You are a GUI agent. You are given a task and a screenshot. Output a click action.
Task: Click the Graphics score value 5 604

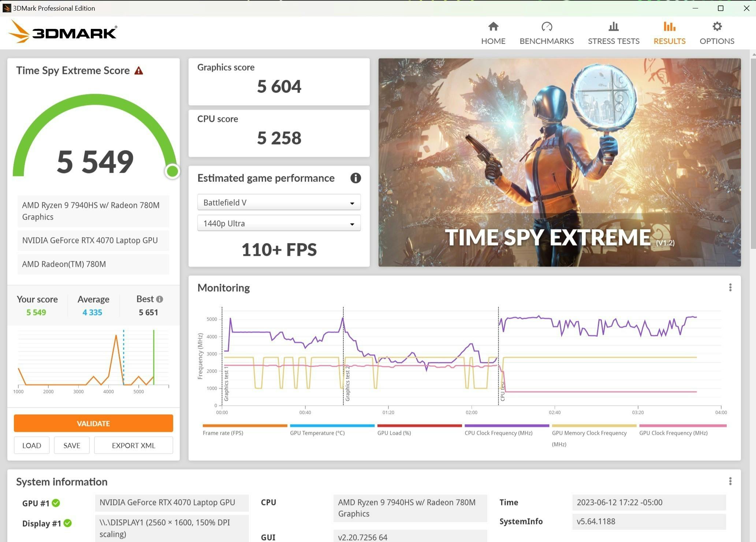click(x=279, y=86)
